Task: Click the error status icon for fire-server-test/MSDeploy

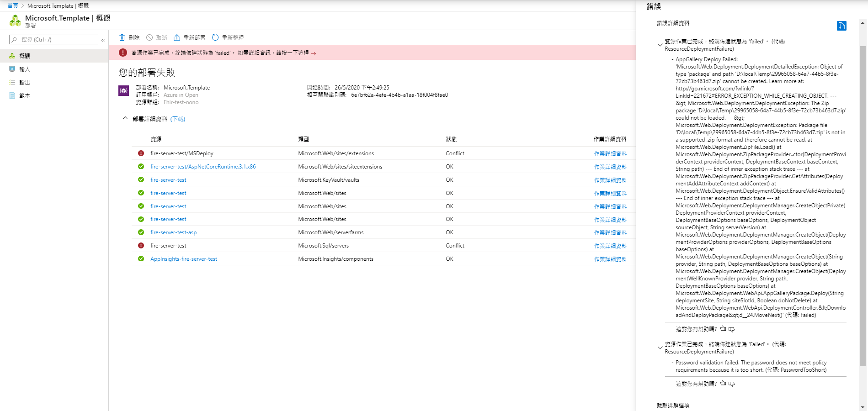Action: (x=141, y=153)
